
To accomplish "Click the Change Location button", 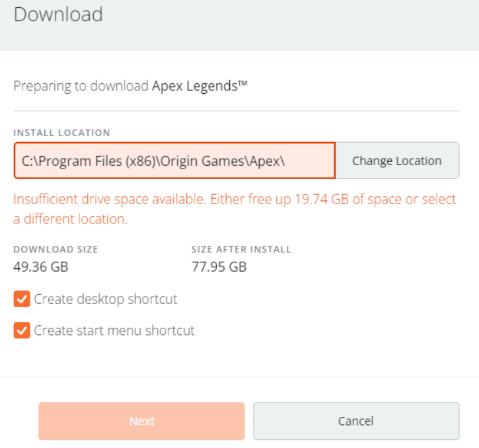I will click(397, 161).
